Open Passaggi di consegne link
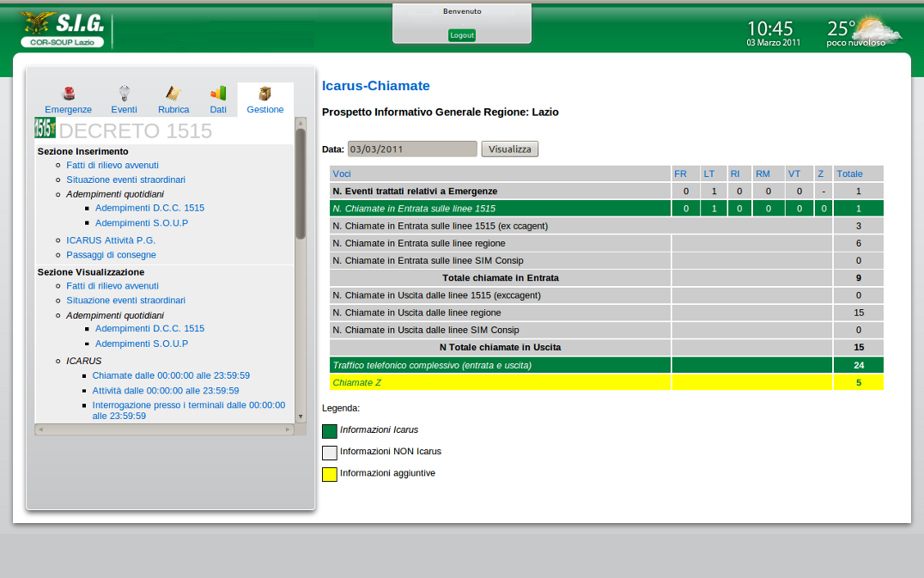Image resolution: width=924 pixels, height=578 pixels. click(111, 255)
